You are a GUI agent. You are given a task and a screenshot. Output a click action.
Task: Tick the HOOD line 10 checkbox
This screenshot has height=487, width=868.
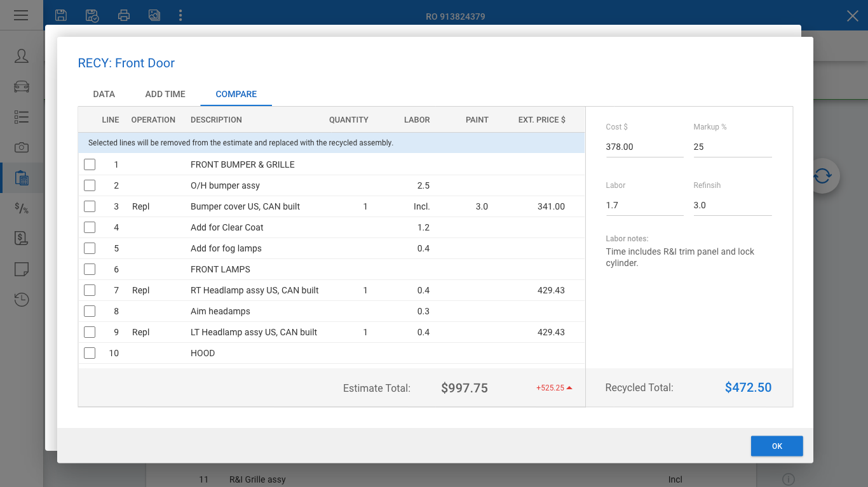(90, 353)
